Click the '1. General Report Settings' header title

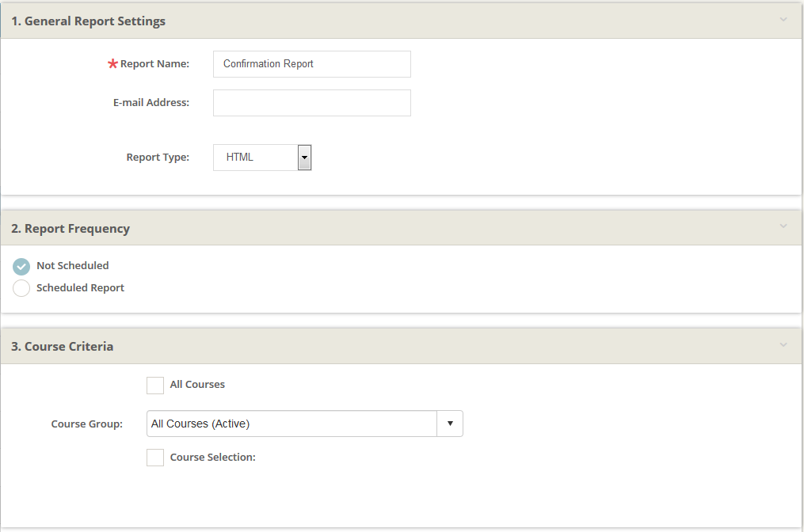[88, 21]
